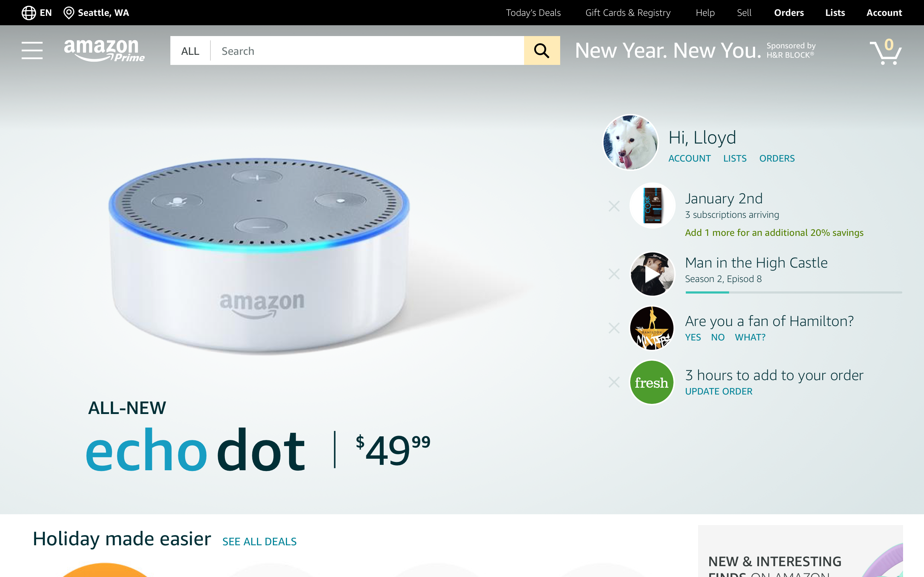
Task: Dismiss the Hamilton question card
Action: pyautogui.click(x=614, y=328)
